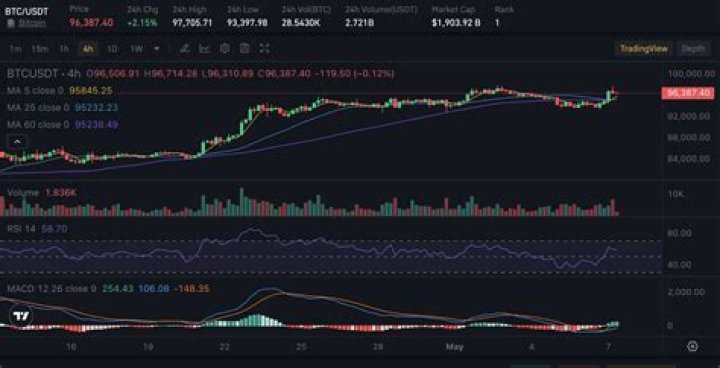Collapse the indicator legend with the chevron
This screenshot has width=720, height=368.
click(x=17, y=142)
